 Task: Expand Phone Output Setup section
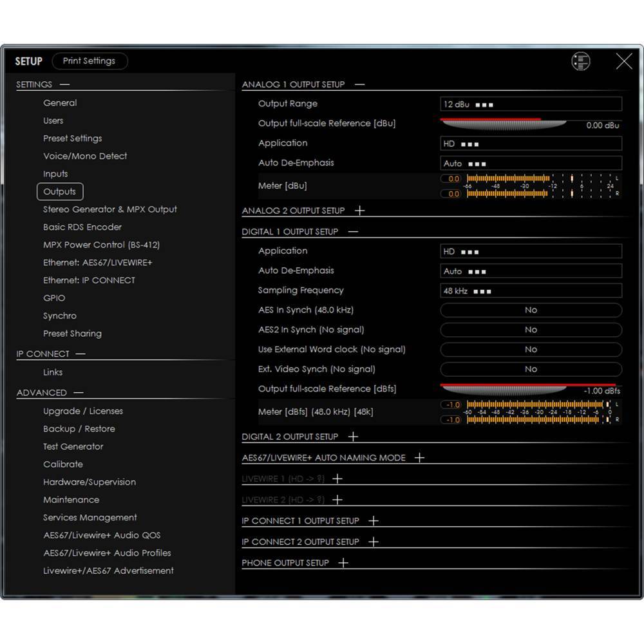pos(343,563)
